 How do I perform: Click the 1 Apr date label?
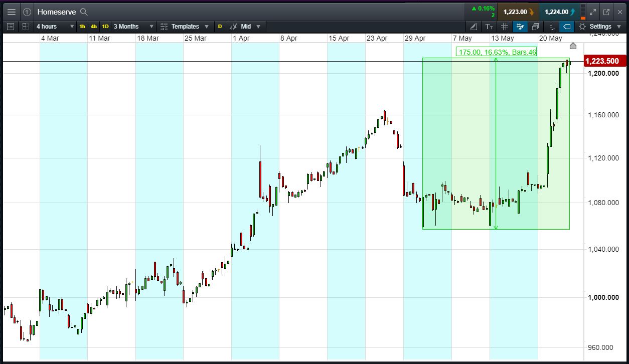pyautogui.click(x=242, y=38)
